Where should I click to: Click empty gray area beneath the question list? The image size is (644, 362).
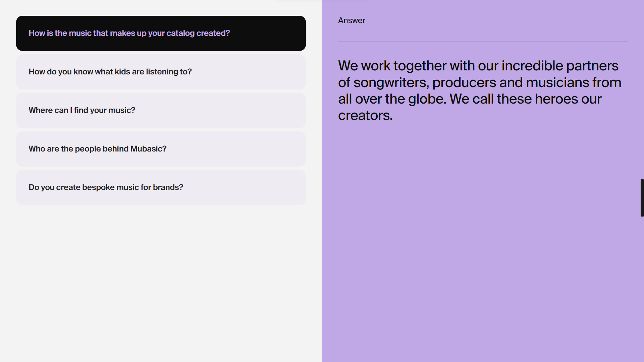(x=161, y=282)
